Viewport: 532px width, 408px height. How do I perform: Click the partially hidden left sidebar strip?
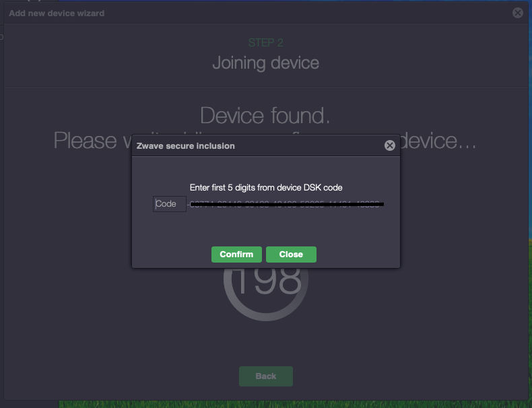2,202
